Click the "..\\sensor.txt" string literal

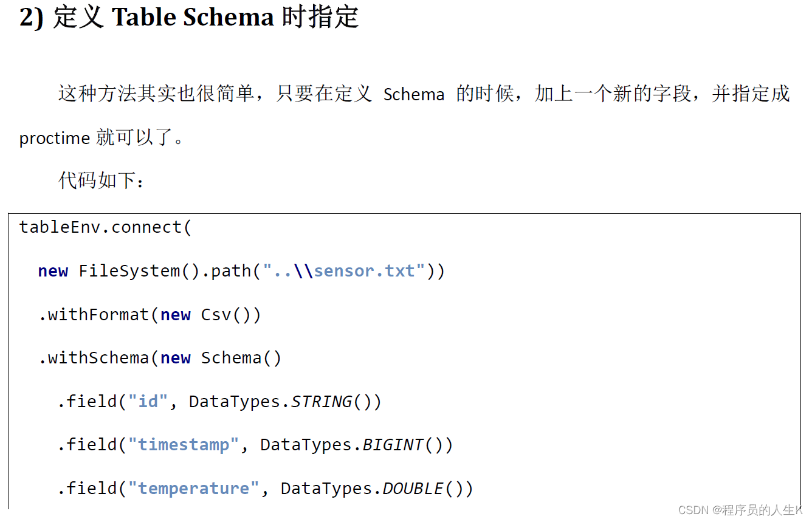343,271
